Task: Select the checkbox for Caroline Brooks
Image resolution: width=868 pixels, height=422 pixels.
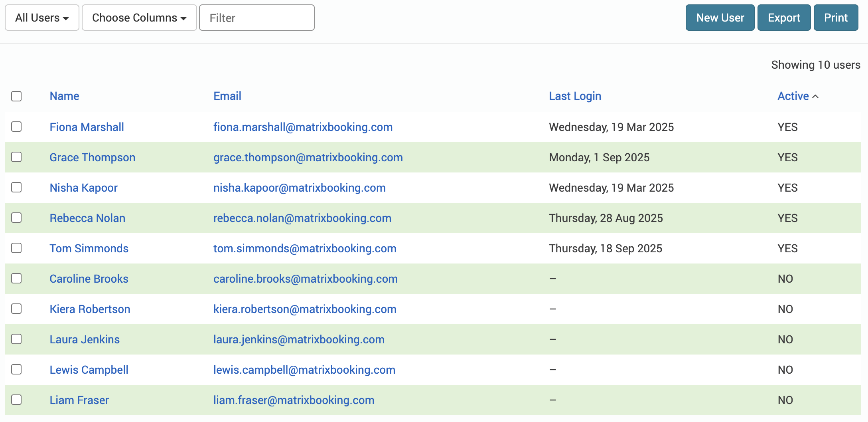Action: click(x=16, y=279)
